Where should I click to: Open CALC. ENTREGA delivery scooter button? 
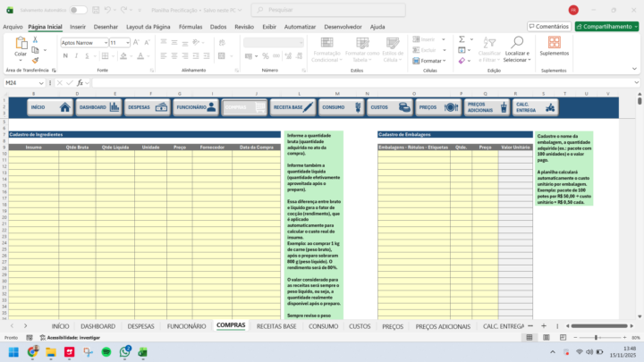click(x=535, y=107)
